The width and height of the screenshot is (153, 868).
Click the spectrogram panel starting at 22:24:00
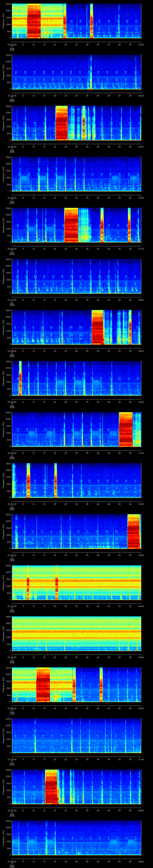tap(77, 123)
